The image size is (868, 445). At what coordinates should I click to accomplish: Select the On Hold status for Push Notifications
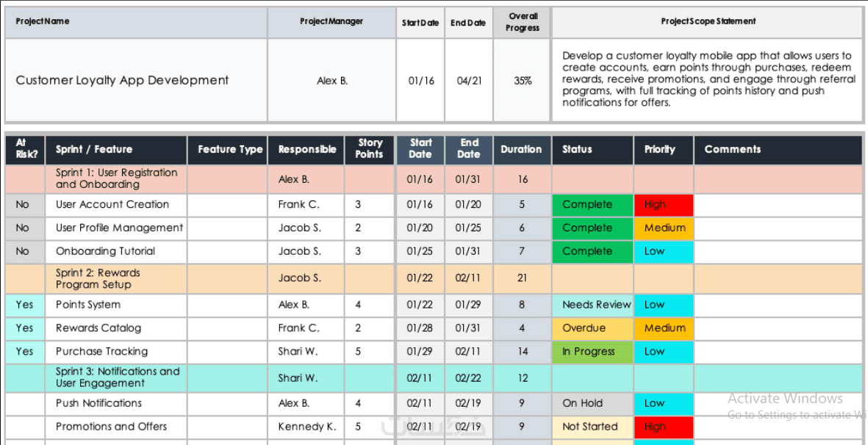[592, 404]
